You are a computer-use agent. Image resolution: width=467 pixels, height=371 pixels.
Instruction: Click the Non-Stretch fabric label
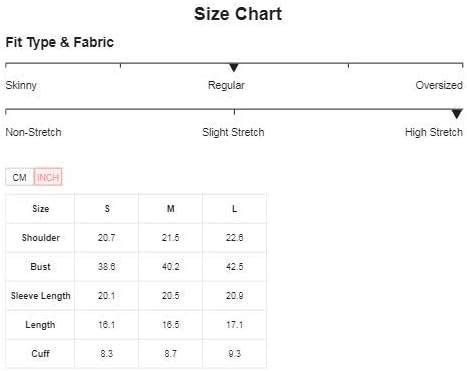33,132
